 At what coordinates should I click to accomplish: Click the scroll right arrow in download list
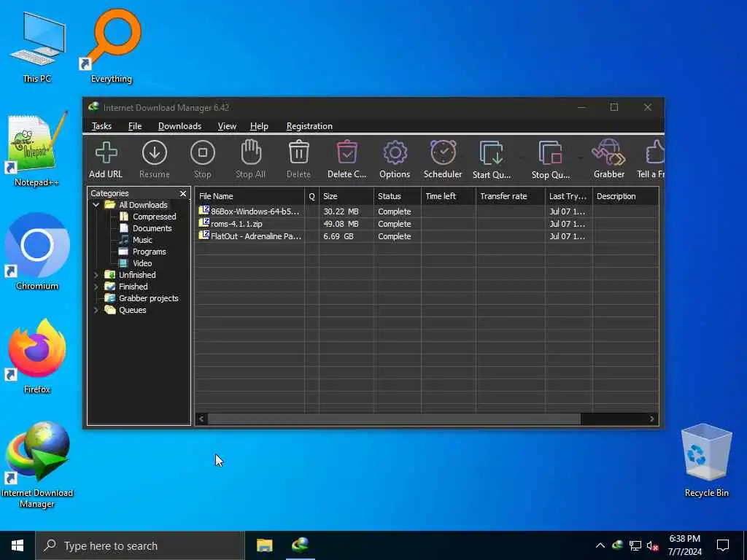pos(651,419)
